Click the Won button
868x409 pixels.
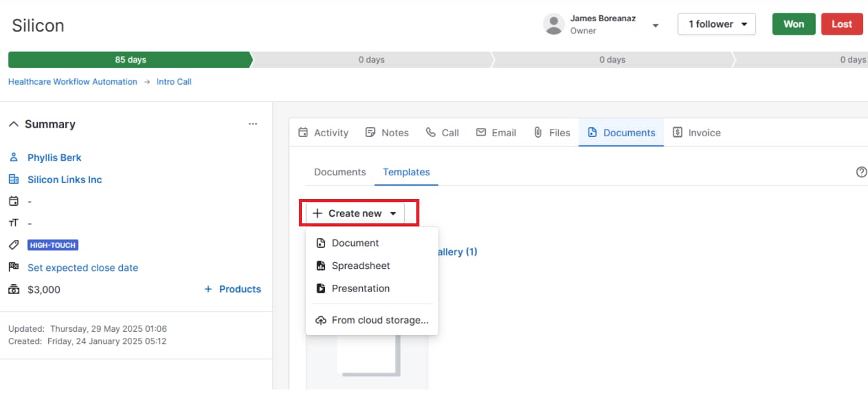tap(793, 24)
